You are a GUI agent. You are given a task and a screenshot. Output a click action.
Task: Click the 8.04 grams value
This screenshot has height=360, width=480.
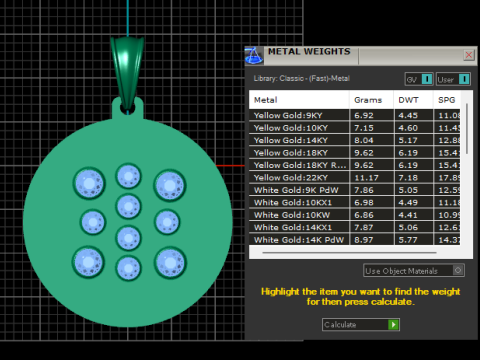click(364, 140)
